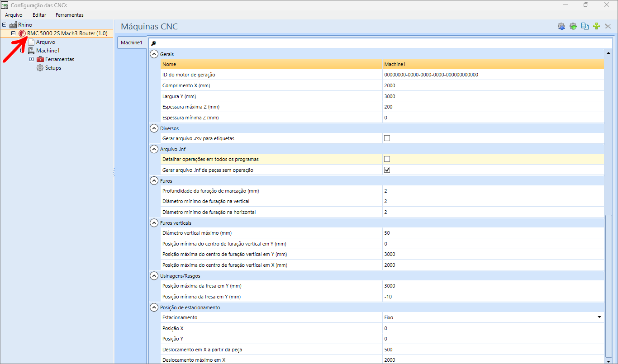The image size is (618, 364).
Task: Click the CNC machine icon beside Machine1
Action: click(31, 51)
